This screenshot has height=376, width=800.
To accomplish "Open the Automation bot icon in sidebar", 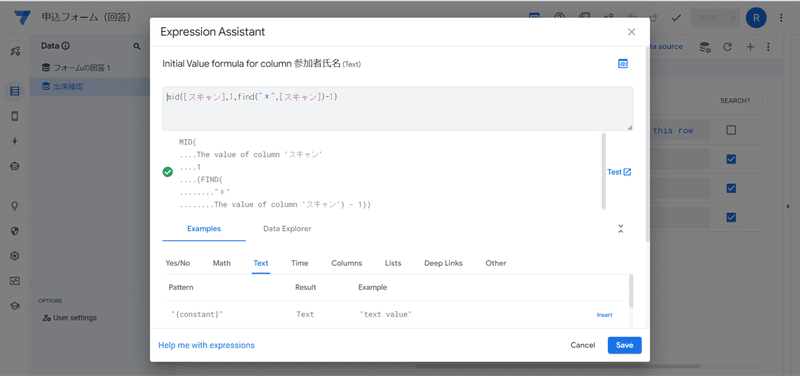I will point(15,166).
